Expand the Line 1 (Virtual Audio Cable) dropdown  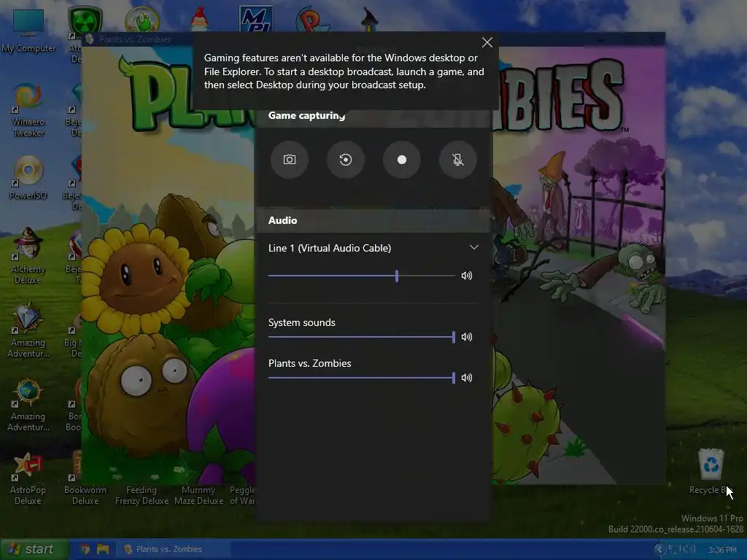[x=473, y=248]
